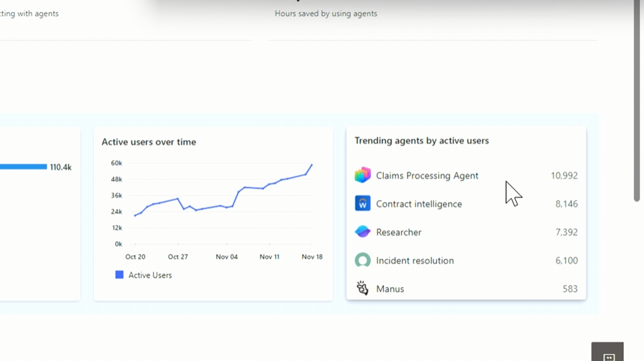Click the Incident resolution icon
The width and height of the screenshot is (644, 361).
tap(362, 260)
